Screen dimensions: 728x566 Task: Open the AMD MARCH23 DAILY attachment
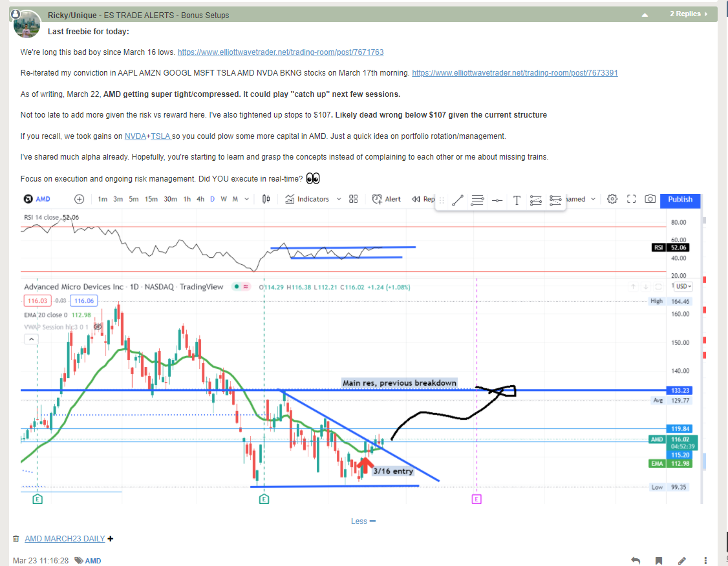coord(65,539)
